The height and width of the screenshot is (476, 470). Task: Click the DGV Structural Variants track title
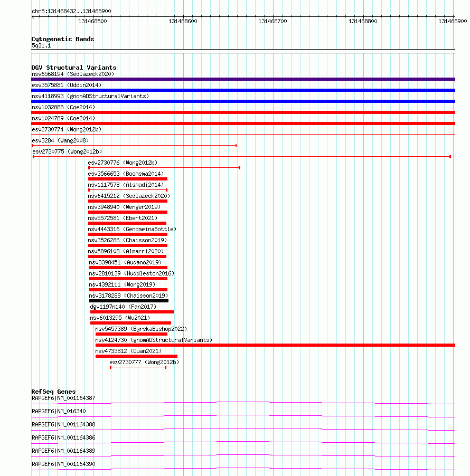coord(74,68)
